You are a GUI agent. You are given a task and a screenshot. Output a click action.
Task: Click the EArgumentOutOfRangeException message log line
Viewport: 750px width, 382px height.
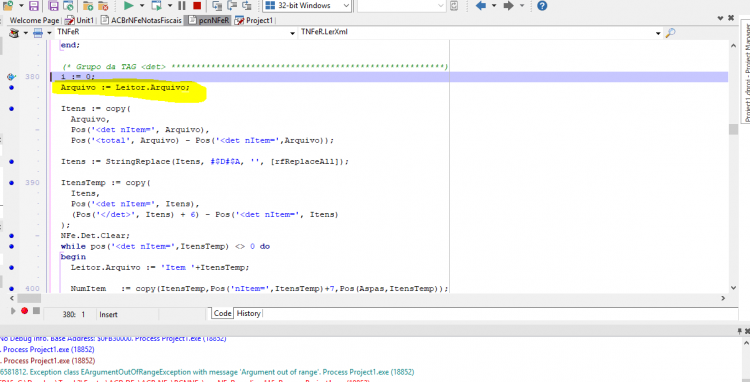[x=207, y=371]
